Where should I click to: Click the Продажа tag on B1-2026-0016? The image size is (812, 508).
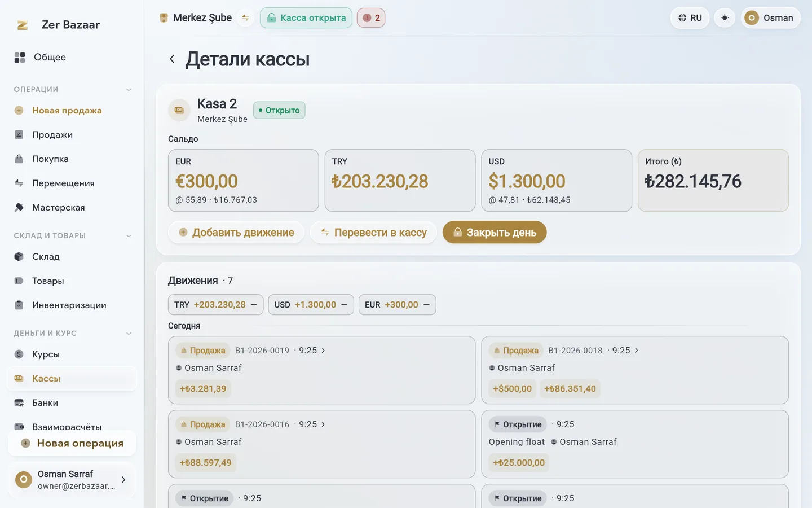tap(203, 424)
